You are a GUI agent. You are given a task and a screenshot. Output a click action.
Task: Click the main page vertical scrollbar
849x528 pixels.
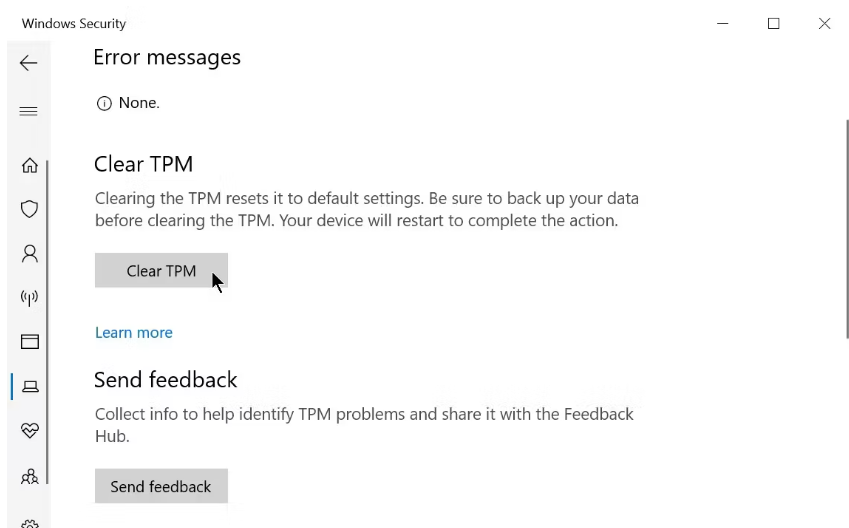coord(846,230)
